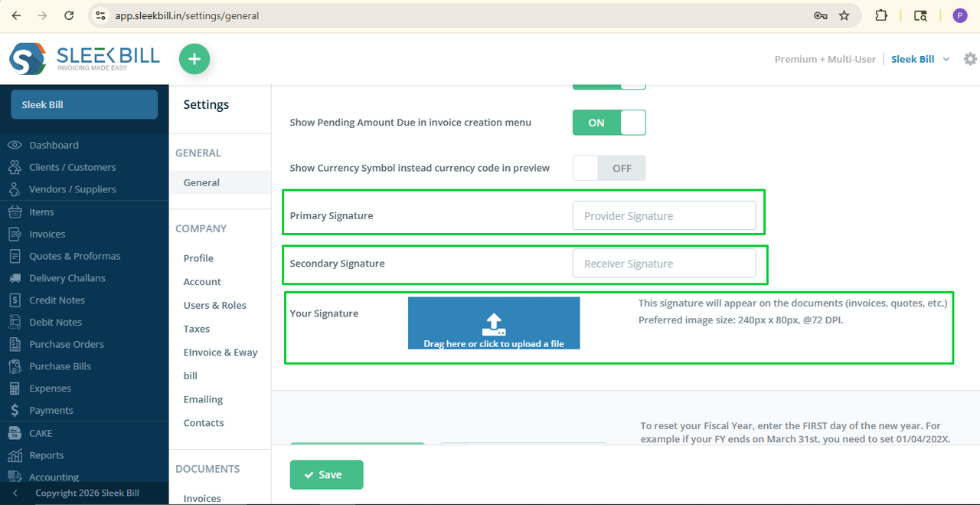Click the Accounting bank icon
Viewport: 980px width, 505px height.
tap(15, 477)
